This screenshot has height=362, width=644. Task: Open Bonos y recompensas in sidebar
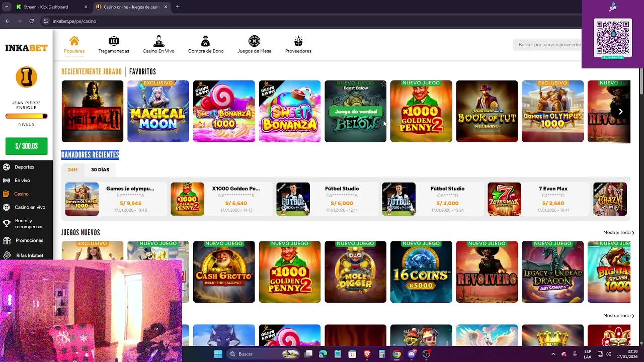point(29,224)
